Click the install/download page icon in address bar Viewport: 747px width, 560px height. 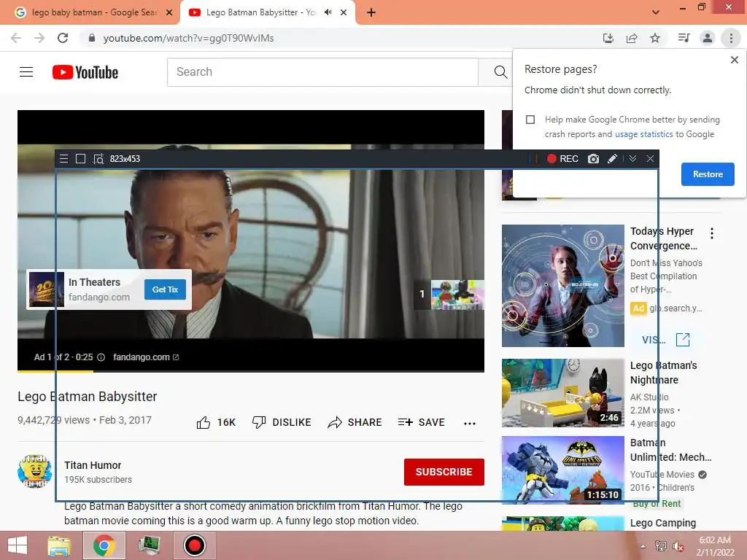[608, 38]
